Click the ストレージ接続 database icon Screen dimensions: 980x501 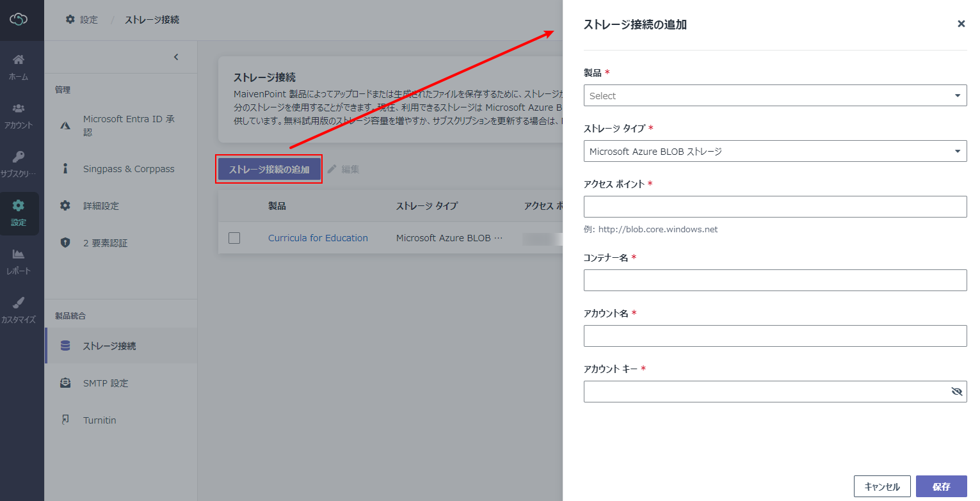65,346
